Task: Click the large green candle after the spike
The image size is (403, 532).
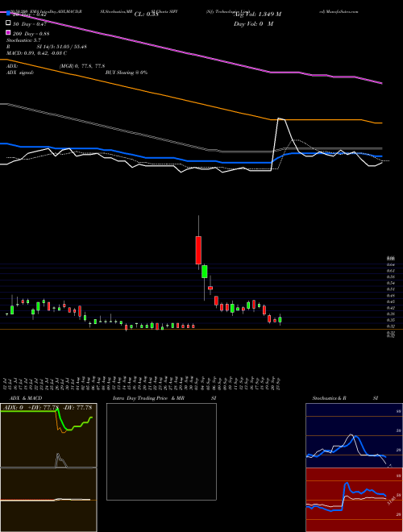Action: tap(205, 272)
